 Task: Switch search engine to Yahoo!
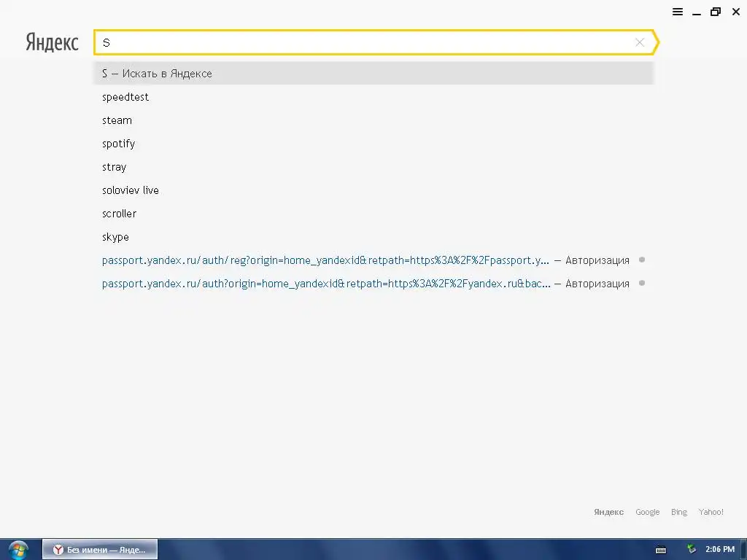[x=711, y=512]
